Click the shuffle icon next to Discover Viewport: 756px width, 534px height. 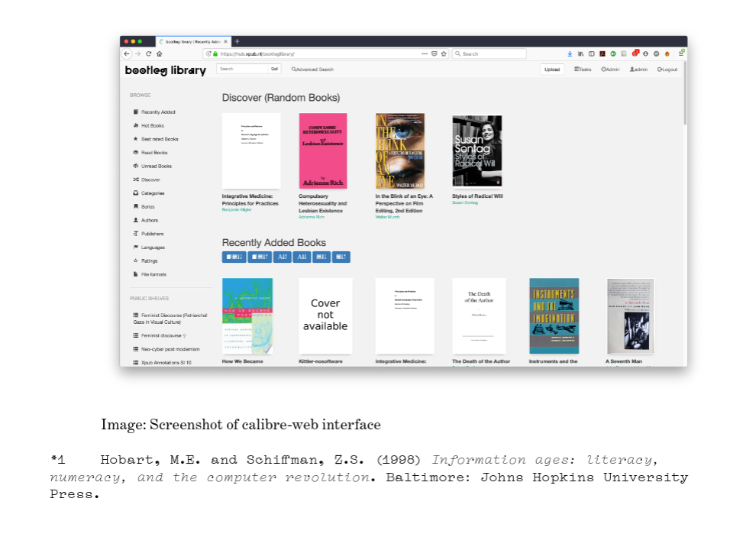136,180
